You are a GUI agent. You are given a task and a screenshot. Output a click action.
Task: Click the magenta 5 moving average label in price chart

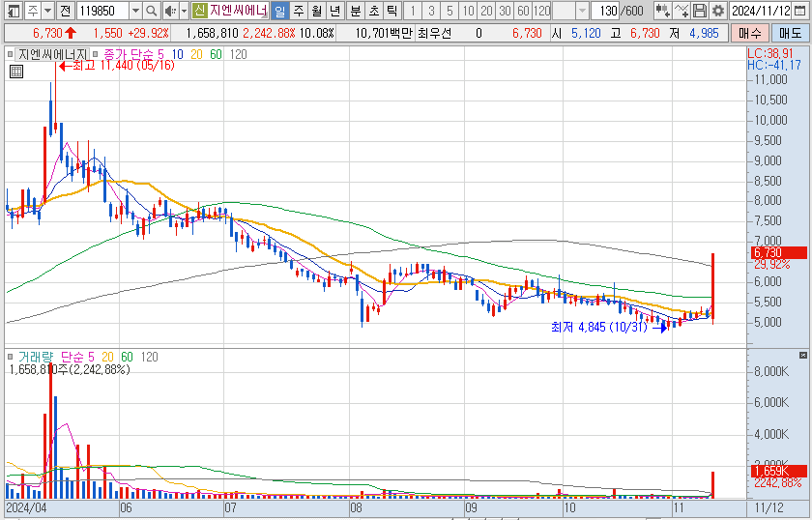click(160, 54)
